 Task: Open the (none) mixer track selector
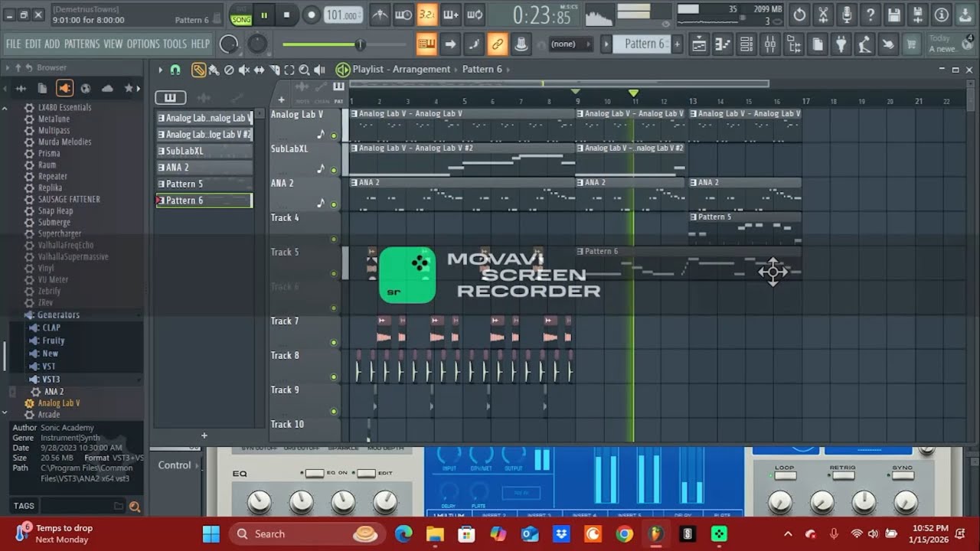tap(571, 44)
